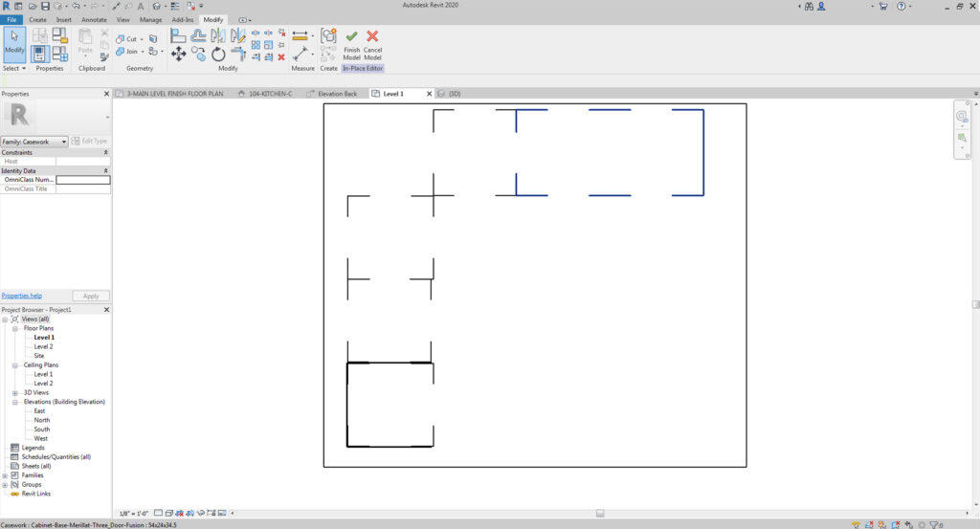Switch to the Manage ribbon tab

[150, 19]
